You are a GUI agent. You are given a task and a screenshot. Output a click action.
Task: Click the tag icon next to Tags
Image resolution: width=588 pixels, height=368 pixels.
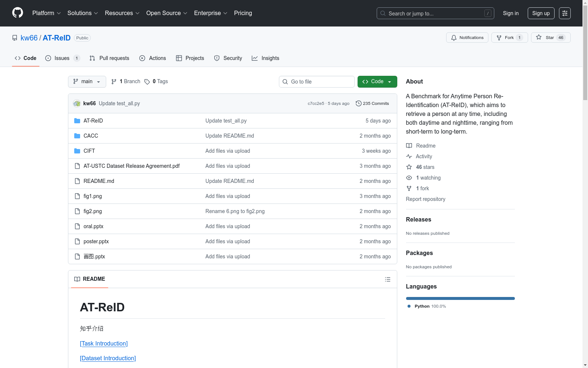147,82
